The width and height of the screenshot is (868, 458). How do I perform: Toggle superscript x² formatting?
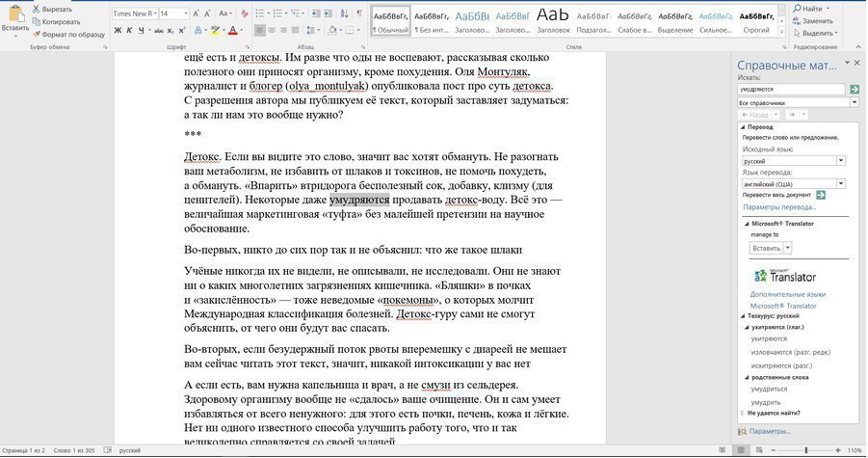(180, 31)
